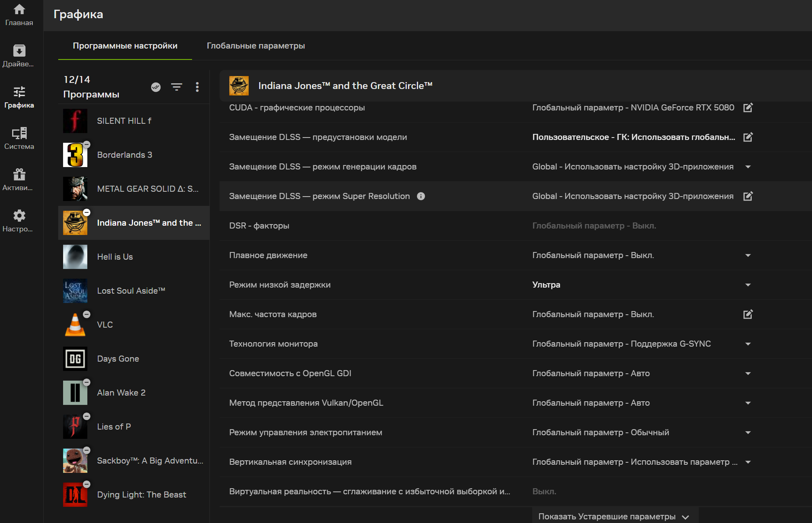Edit the Макс. частота кадров setting
The width and height of the screenshot is (812, 523).
748,314
